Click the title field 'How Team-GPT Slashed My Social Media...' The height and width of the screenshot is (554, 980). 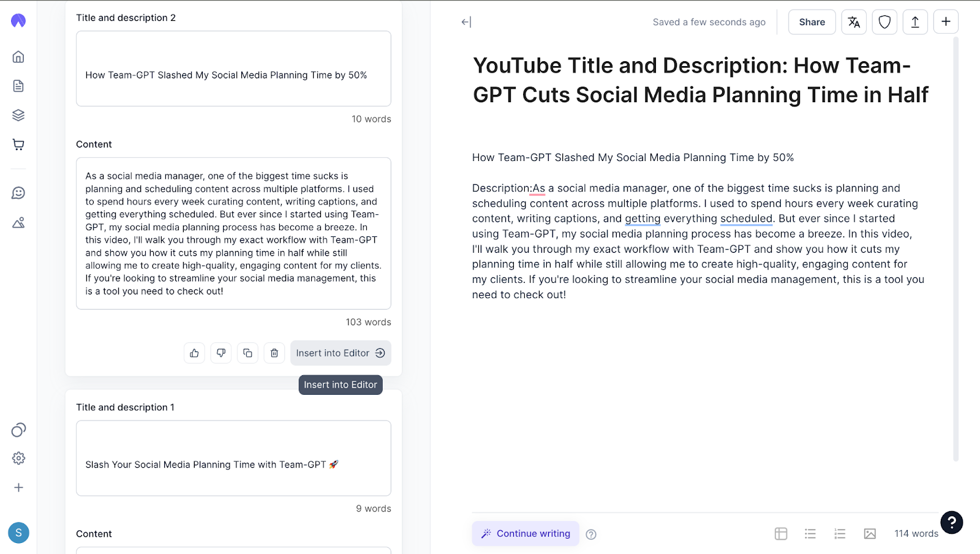click(233, 69)
